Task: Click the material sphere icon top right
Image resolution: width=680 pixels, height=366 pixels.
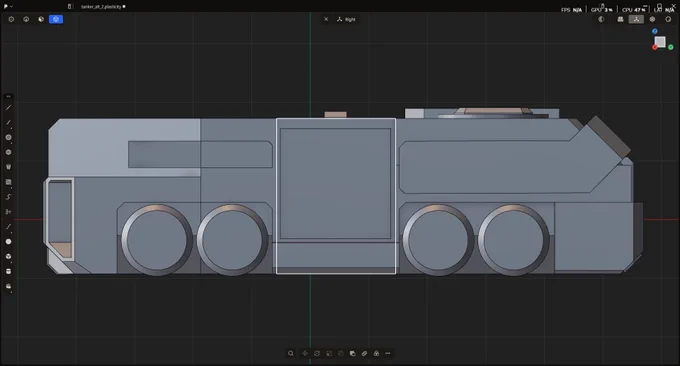Action: click(668, 19)
